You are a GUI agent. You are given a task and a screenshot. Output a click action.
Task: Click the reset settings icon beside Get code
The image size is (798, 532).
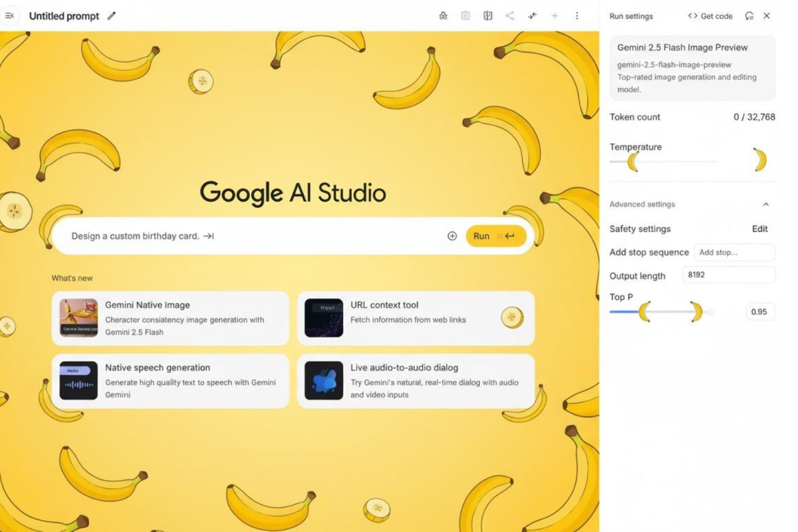749,16
